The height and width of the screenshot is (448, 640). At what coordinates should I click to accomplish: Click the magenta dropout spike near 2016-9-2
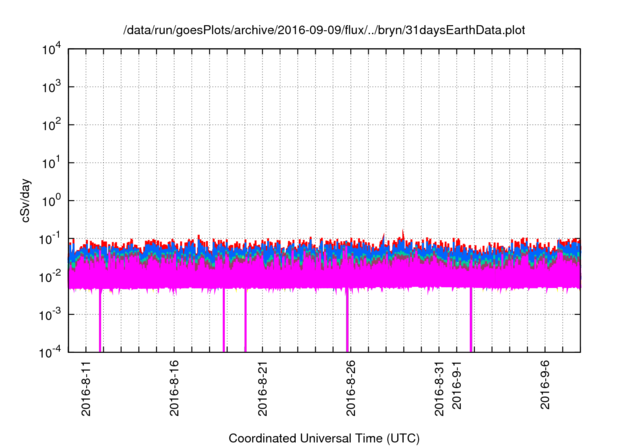(x=471, y=320)
